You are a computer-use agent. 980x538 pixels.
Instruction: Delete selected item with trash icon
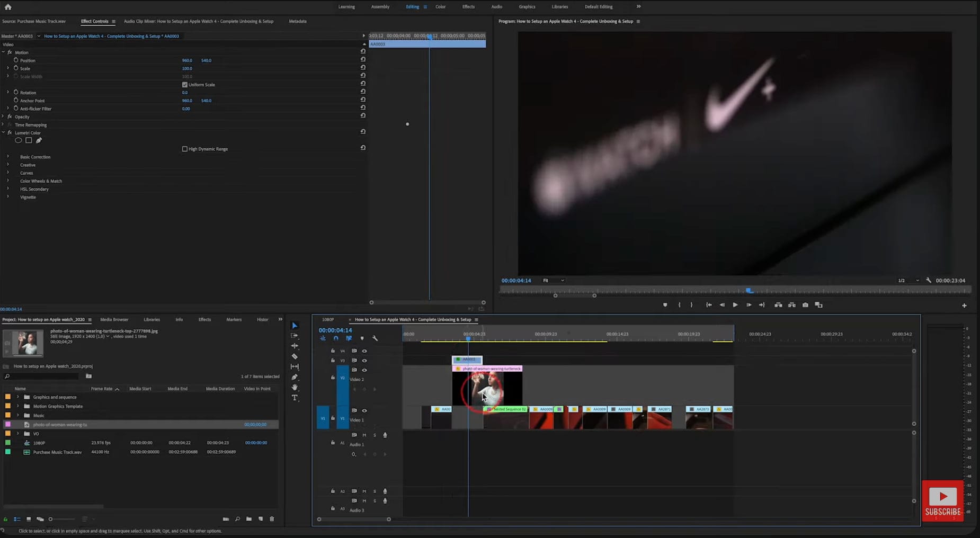[272, 519]
